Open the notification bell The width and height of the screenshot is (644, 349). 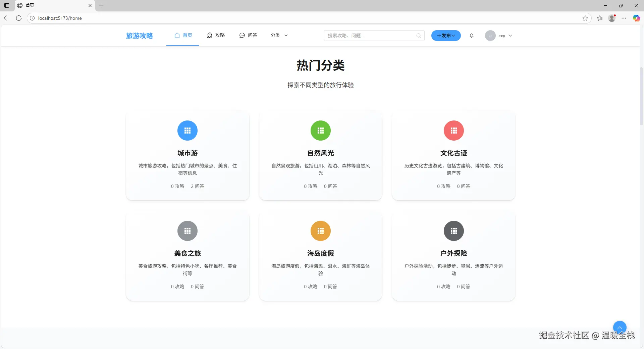coord(472,36)
